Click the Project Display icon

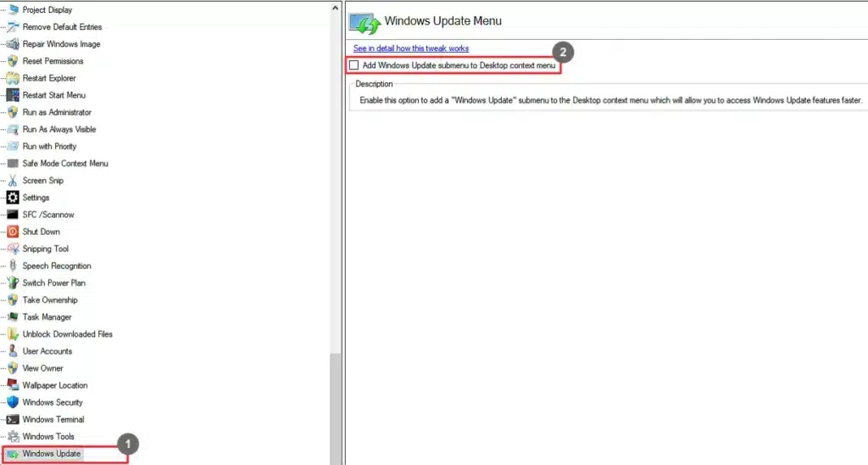point(13,10)
